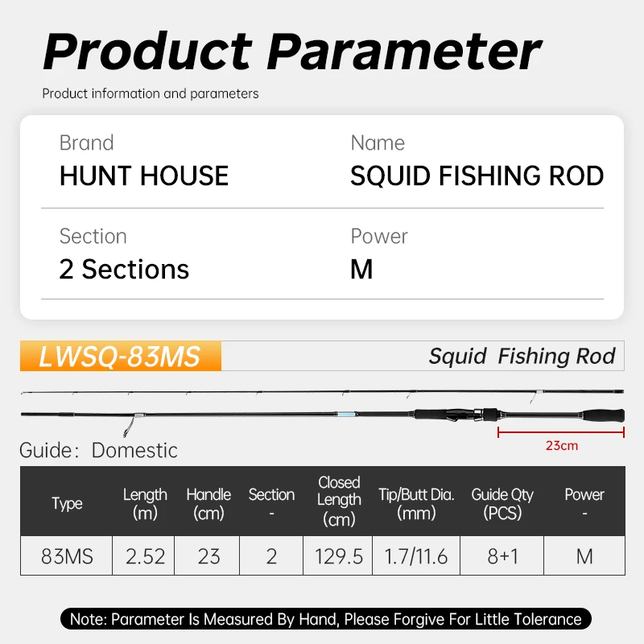This screenshot has width=644, height=644.
Task: Select the "2 Sections" value text
Action: (124, 270)
